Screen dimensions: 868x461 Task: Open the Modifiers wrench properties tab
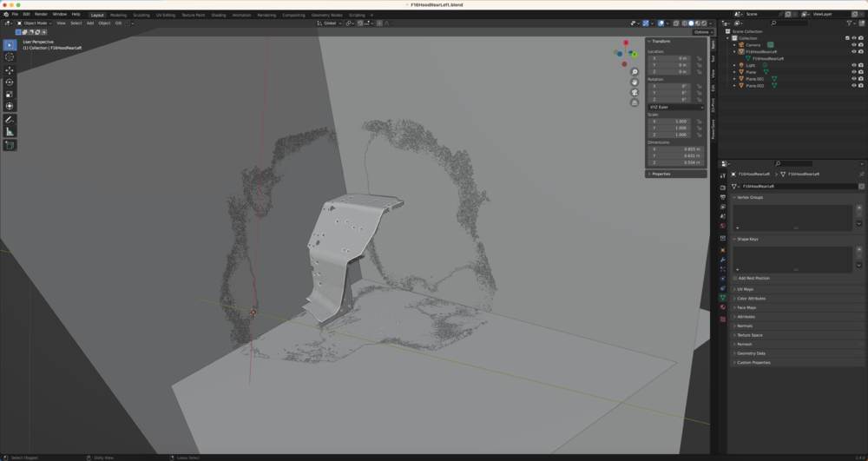click(x=723, y=260)
